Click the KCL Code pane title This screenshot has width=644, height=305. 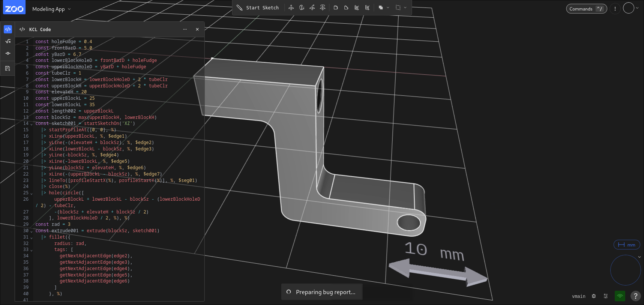40,29
